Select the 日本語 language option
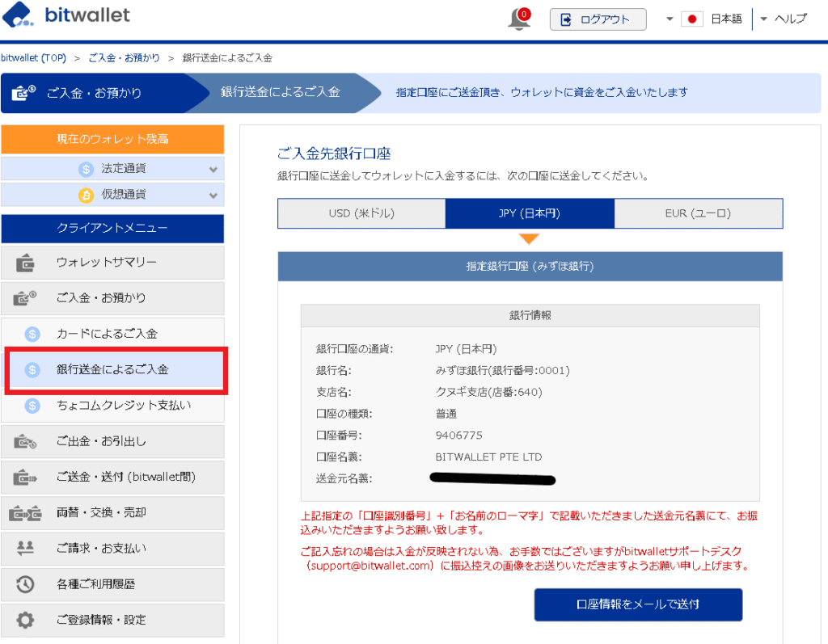This screenshot has width=828, height=644. tap(726, 19)
